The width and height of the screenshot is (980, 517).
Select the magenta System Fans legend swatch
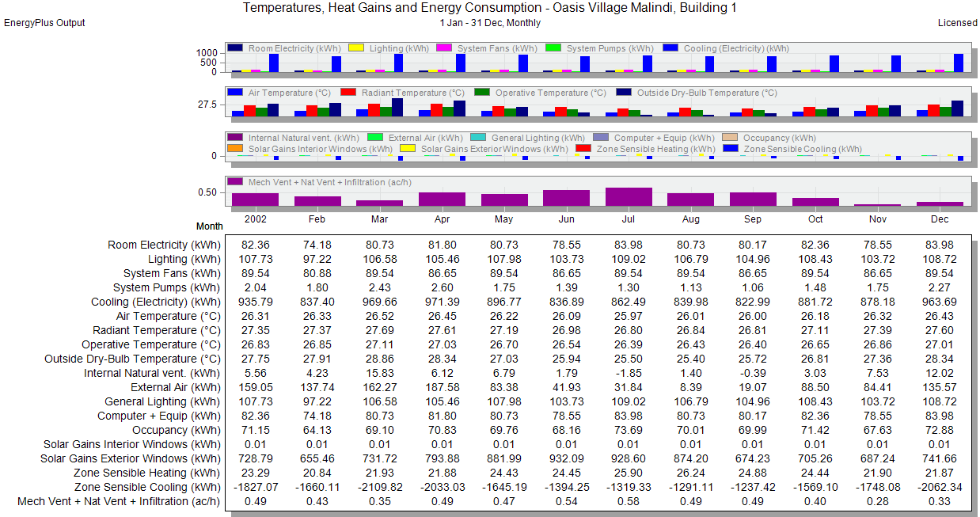click(444, 48)
